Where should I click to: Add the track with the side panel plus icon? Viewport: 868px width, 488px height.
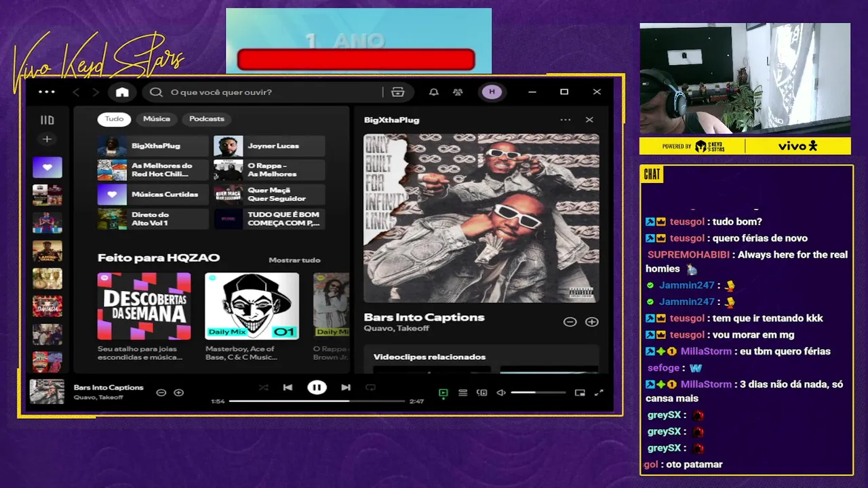point(592,322)
